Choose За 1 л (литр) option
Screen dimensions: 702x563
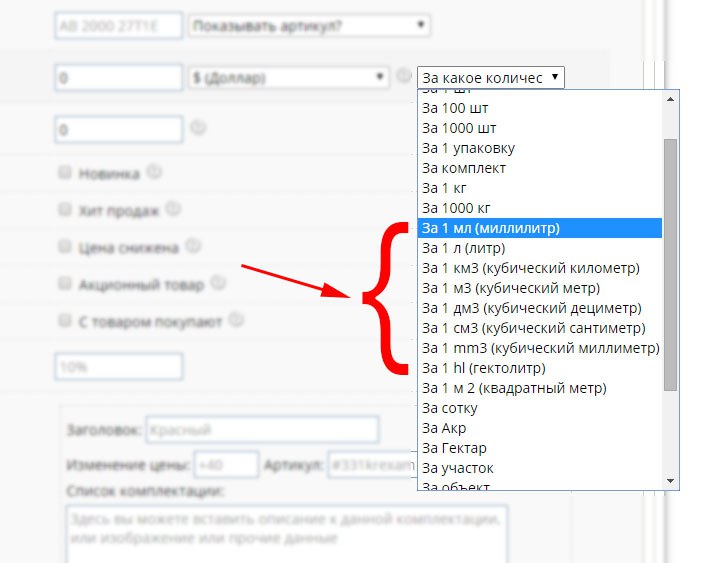pos(464,248)
